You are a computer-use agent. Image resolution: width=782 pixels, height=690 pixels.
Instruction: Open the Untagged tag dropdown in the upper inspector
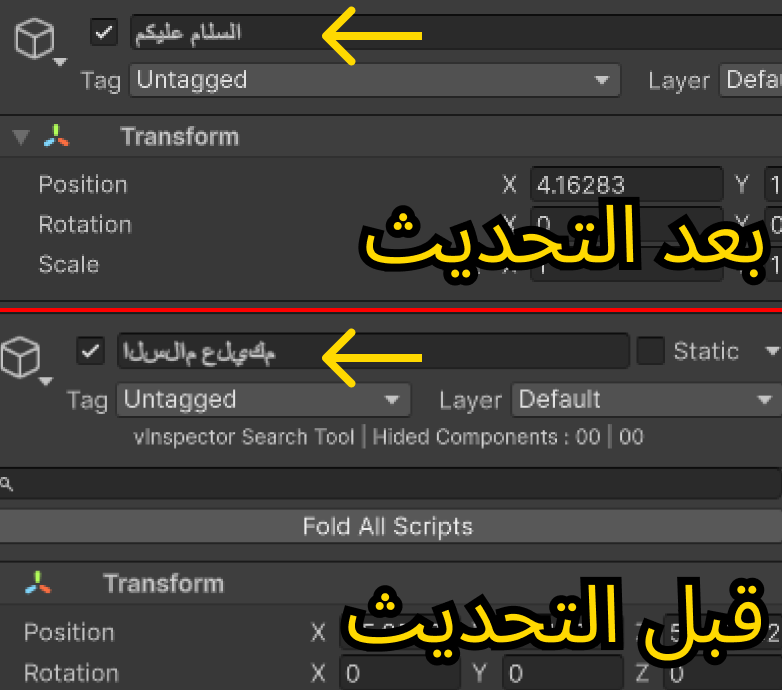(375, 80)
